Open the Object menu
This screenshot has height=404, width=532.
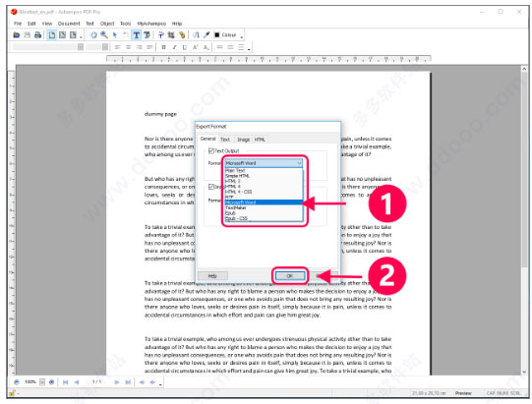[107, 24]
